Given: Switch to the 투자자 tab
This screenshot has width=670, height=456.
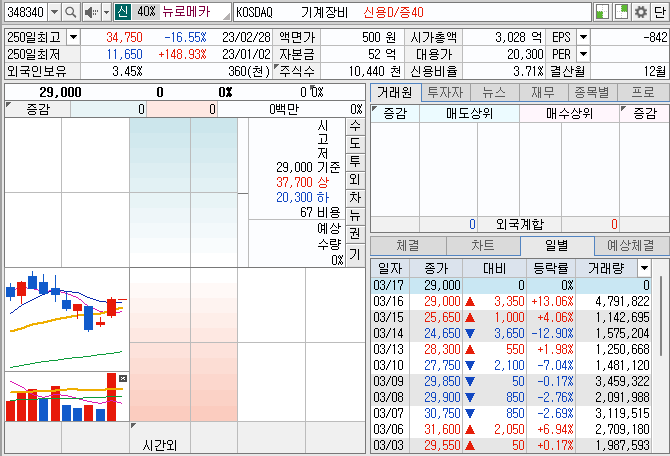Looking at the screenshot, I should coord(445,92).
